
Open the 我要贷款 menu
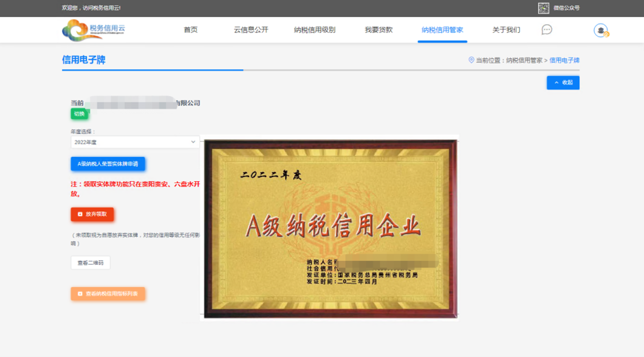coord(379,30)
